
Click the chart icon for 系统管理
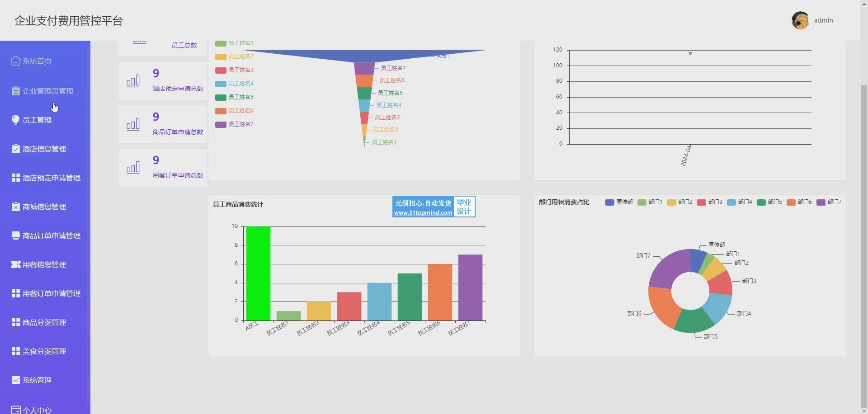(x=16, y=380)
